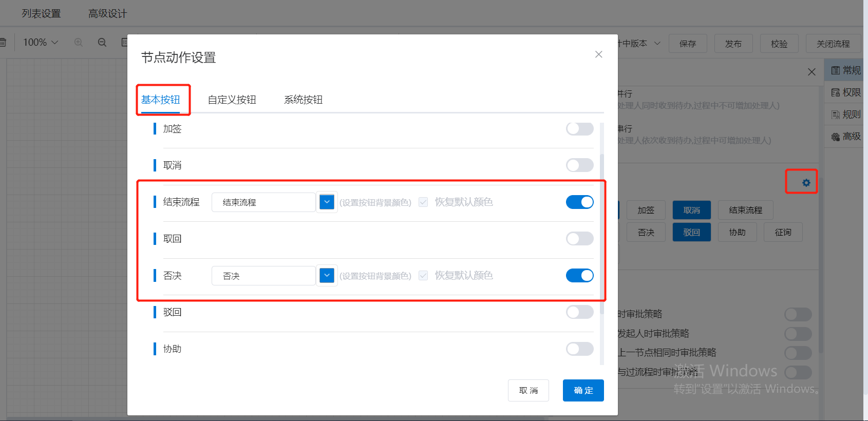Open 否决 background color dropdown

(327, 276)
